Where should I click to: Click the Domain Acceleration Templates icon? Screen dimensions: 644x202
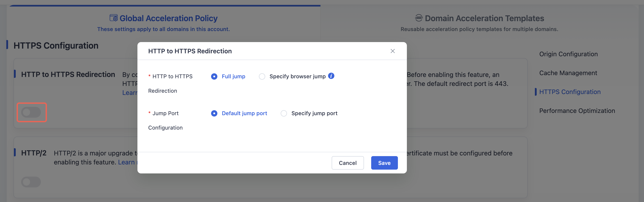pos(419,18)
